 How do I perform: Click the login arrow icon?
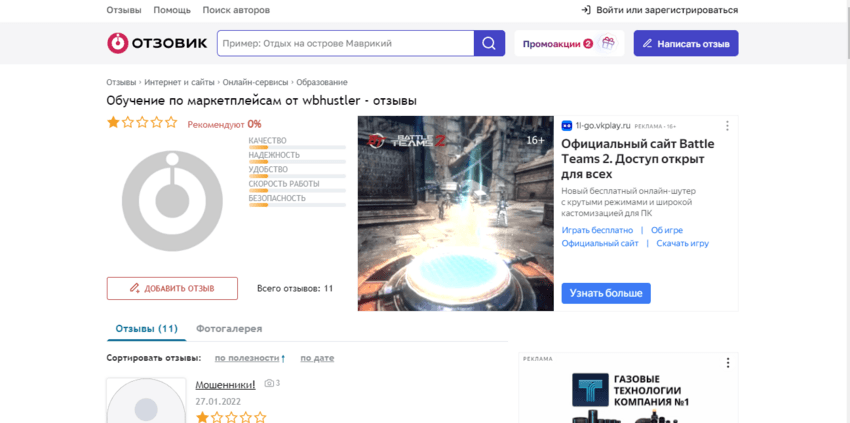586,10
